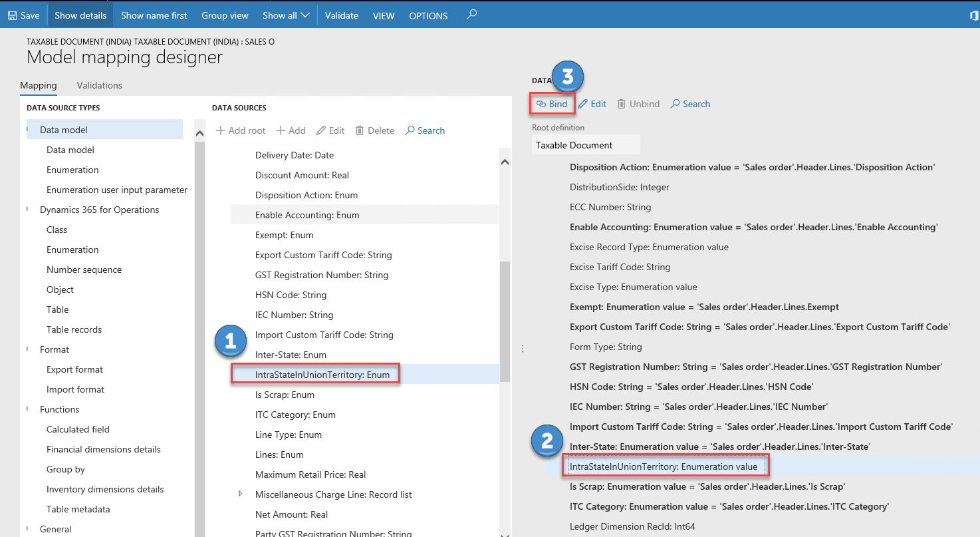Screen dimensions: 980x537
Task: Select Inter-State: Enum data source
Action: [x=291, y=355]
